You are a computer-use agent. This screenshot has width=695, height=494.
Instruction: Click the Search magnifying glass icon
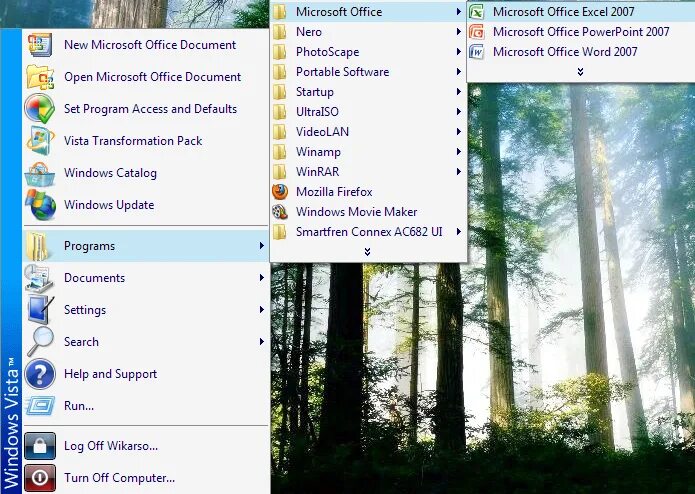(39, 342)
